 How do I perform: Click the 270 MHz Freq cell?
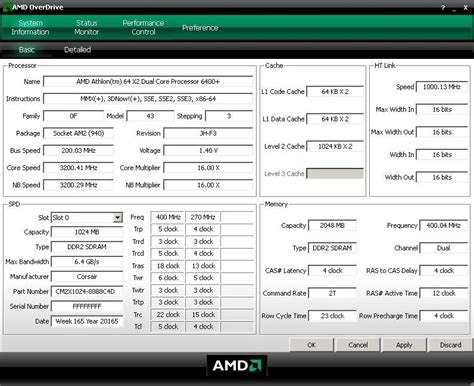pos(203,217)
